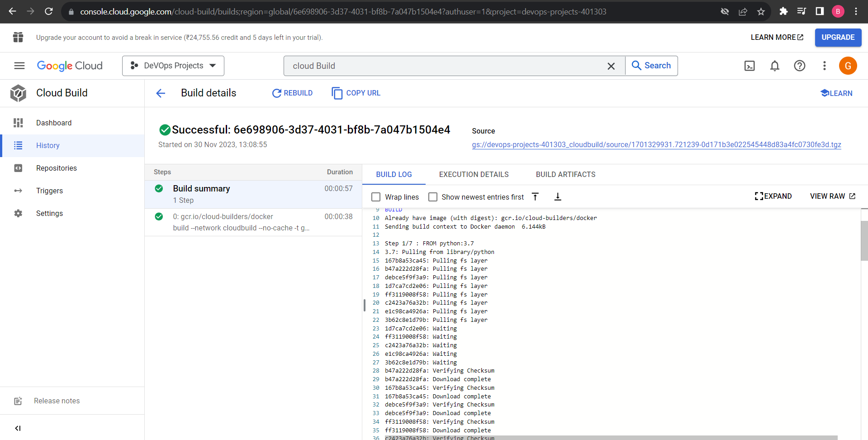Enable Show newest entries first
Screen dimensions: 868x440
[x=433, y=197]
